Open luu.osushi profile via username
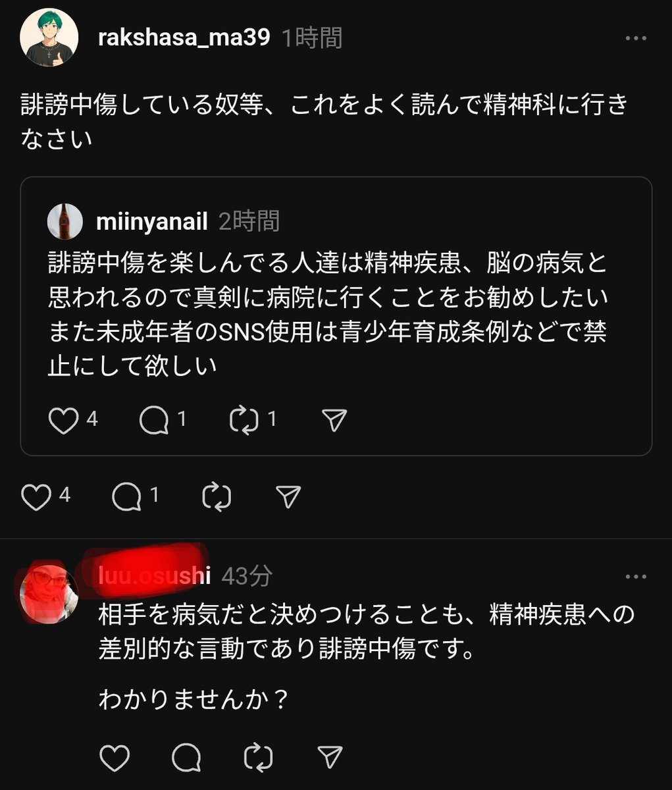 [155, 576]
